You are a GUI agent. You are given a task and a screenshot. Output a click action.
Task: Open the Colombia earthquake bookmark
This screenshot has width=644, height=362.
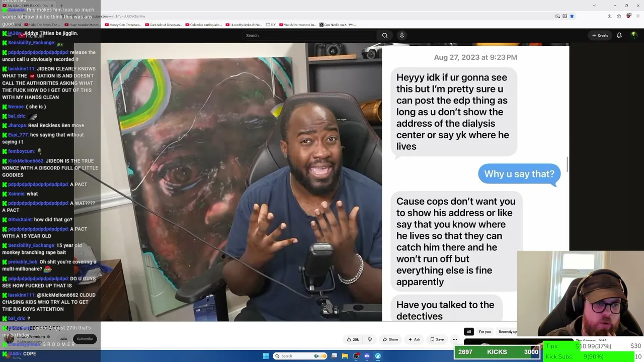(x=204, y=25)
